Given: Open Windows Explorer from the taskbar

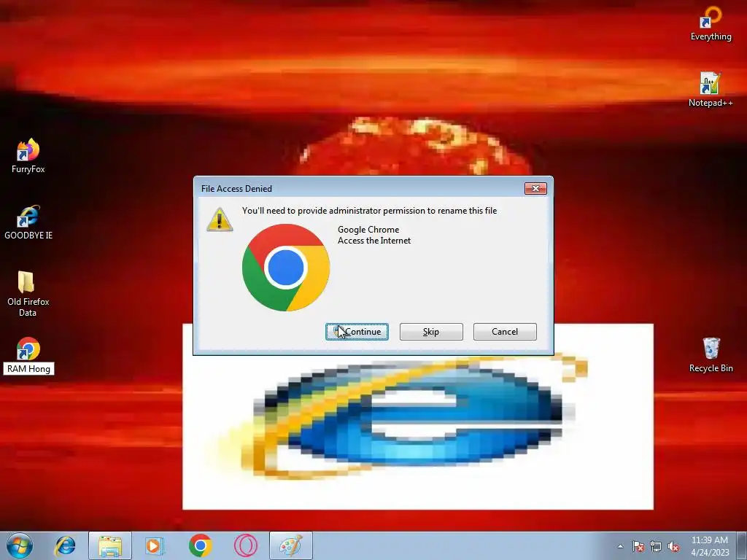Looking at the screenshot, I should pyautogui.click(x=110, y=545).
